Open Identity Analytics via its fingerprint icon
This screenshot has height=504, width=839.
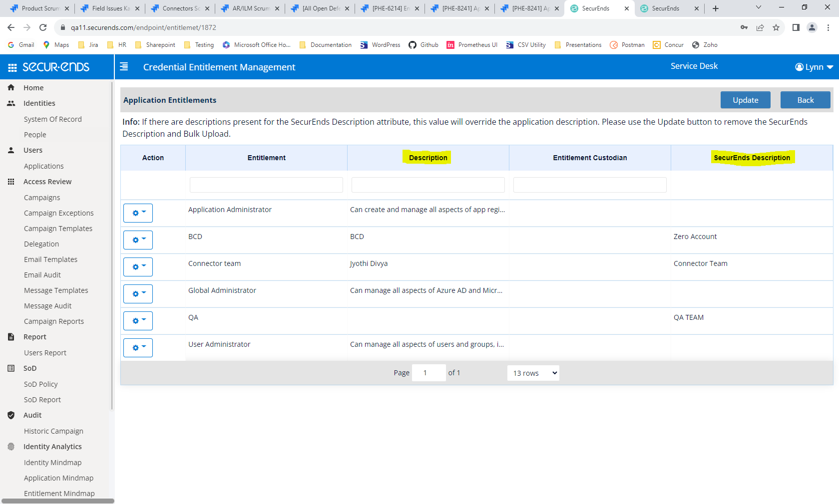11,447
